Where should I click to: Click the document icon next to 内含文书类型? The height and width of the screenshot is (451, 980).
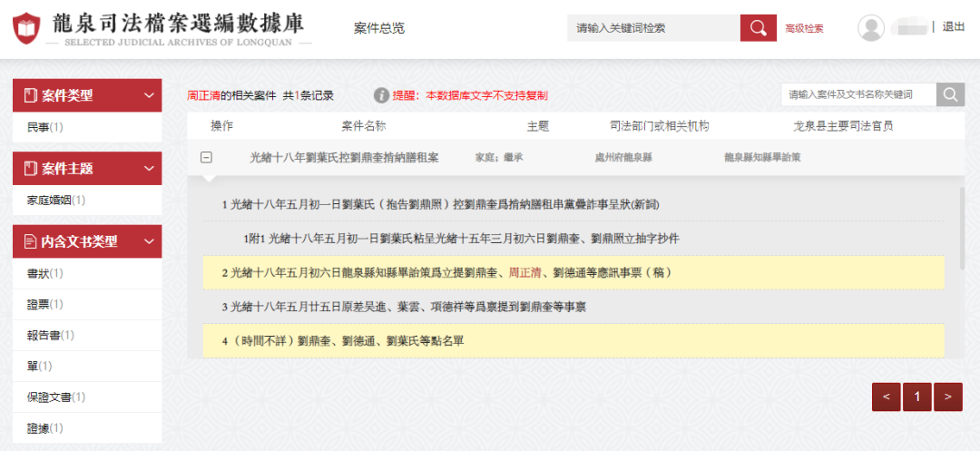click(x=31, y=241)
